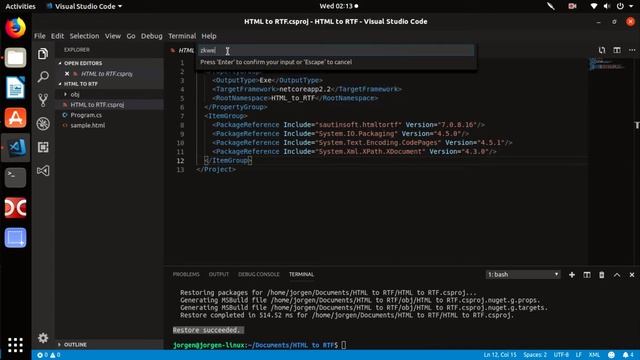Open errors and warnings status indicator

click(x=49, y=355)
